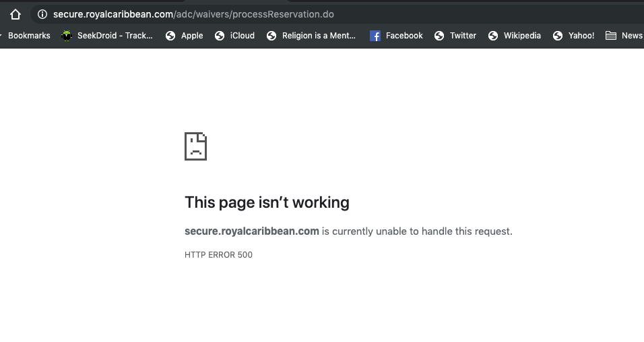Open the iCloud bookmark
This screenshot has width=644, height=342.
click(x=234, y=36)
